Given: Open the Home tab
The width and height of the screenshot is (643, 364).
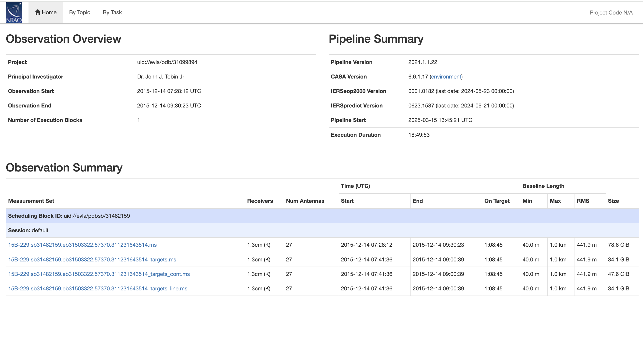Looking at the screenshot, I should 46,13.
